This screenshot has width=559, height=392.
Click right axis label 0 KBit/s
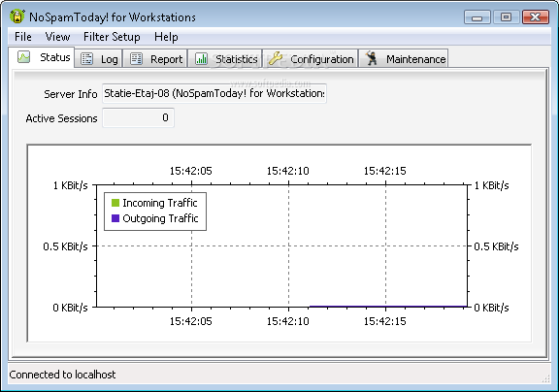tap(492, 308)
